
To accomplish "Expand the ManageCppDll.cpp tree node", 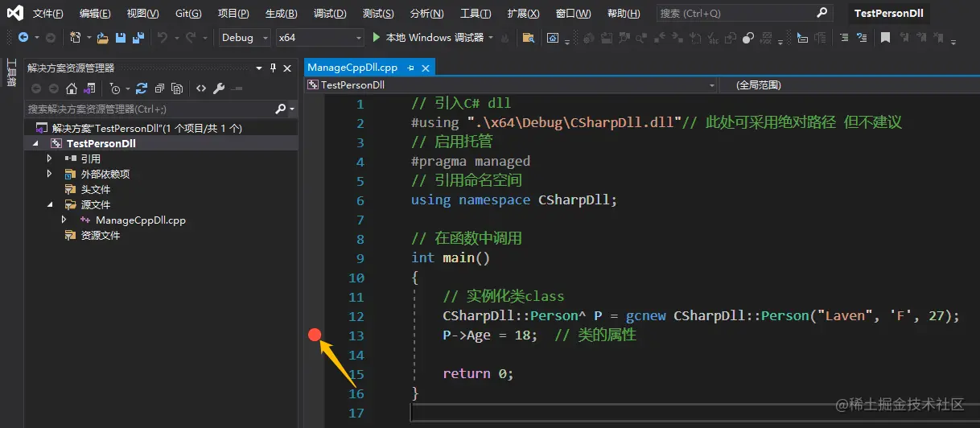I will pyautogui.click(x=64, y=220).
